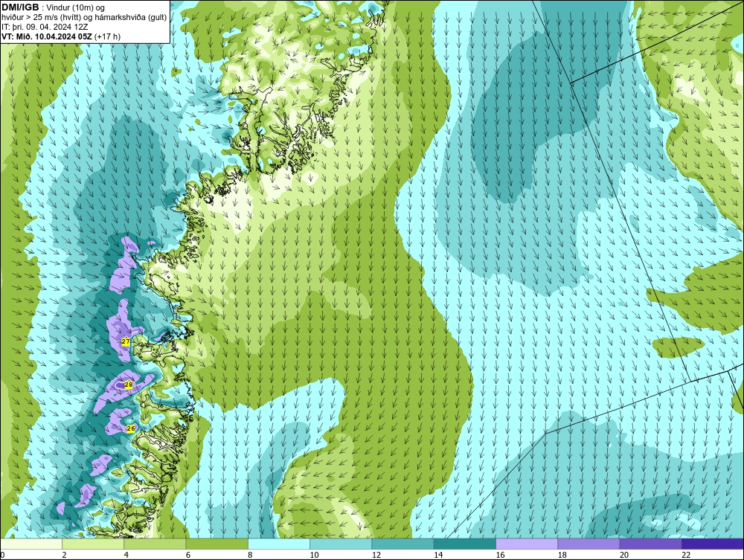Image resolution: width=744 pixels, height=560 pixels.
Task: Click the initial time 'IT: þri. 09. 04. 2024 12Z'
Action: [x=44, y=27]
